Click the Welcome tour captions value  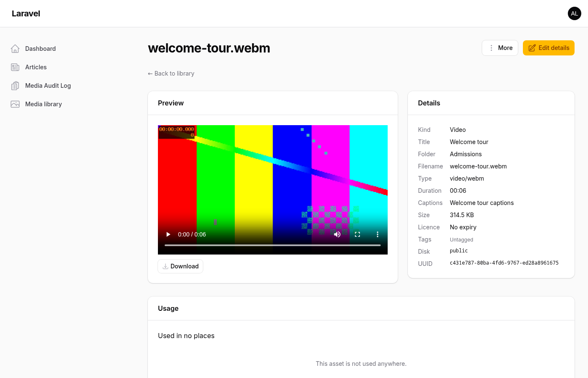tap(482, 203)
